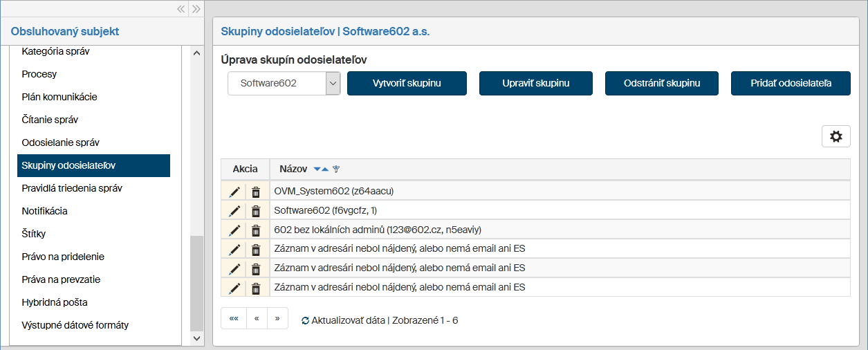Edit the Software602 (f6vgcfz, 1) sender entry
The width and height of the screenshot is (868, 350).
tap(234, 211)
